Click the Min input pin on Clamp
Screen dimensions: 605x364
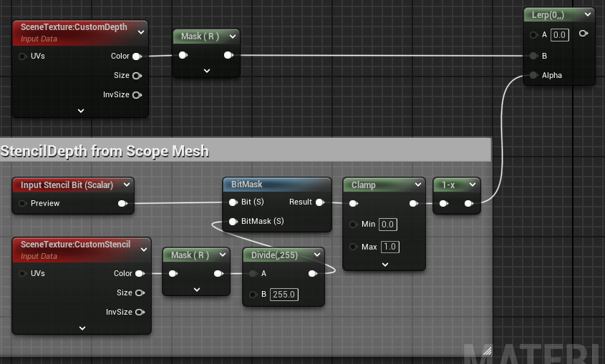pyautogui.click(x=353, y=225)
